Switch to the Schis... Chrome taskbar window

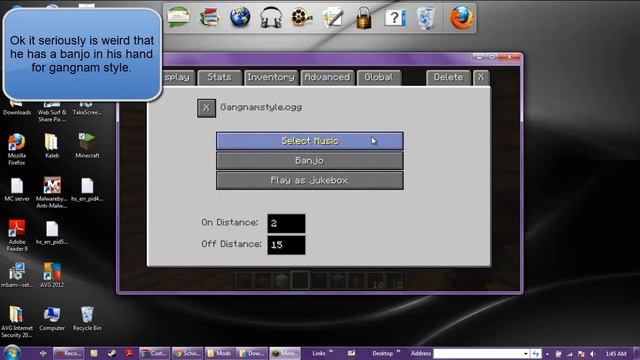click(187, 353)
